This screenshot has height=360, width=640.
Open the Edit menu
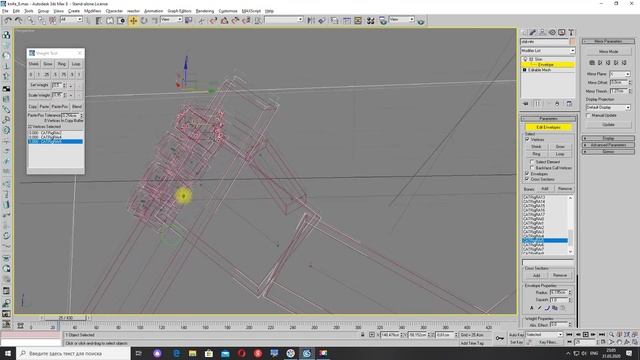pyautogui.click(x=16, y=11)
